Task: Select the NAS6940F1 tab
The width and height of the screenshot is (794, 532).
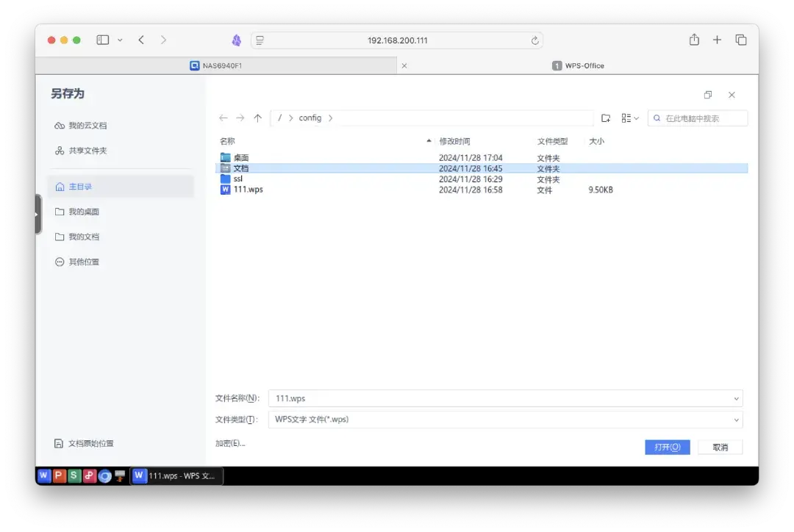Action: [221, 65]
